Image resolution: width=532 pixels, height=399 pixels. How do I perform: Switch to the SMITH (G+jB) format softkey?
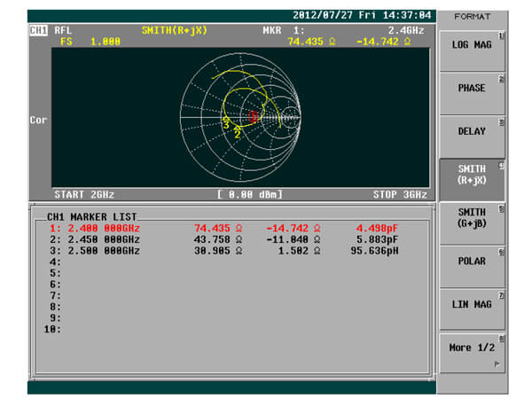click(x=472, y=223)
